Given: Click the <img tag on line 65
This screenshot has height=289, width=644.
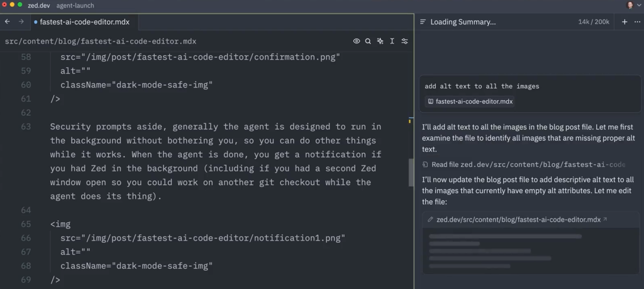Looking at the screenshot, I should [x=60, y=224].
